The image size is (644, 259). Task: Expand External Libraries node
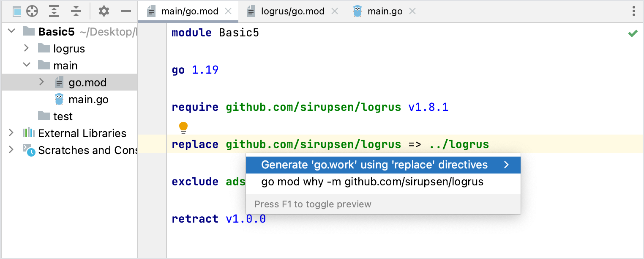click(x=11, y=133)
